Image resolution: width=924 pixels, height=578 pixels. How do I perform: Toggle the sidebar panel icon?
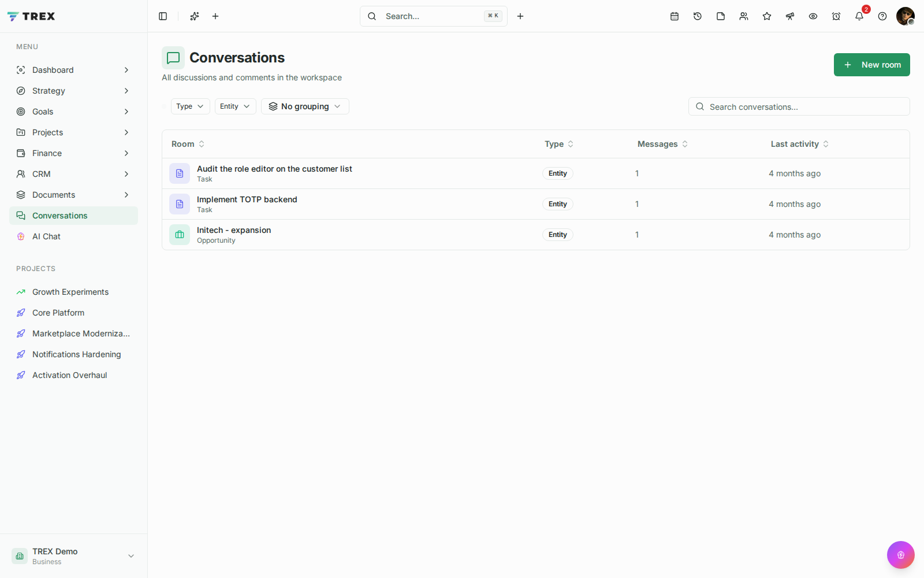(163, 16)
